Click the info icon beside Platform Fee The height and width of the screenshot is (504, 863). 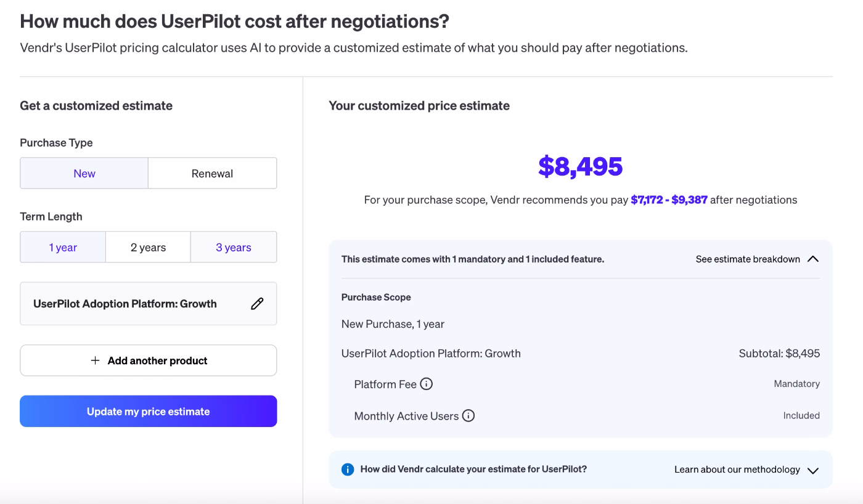click(x=427, y=383)
